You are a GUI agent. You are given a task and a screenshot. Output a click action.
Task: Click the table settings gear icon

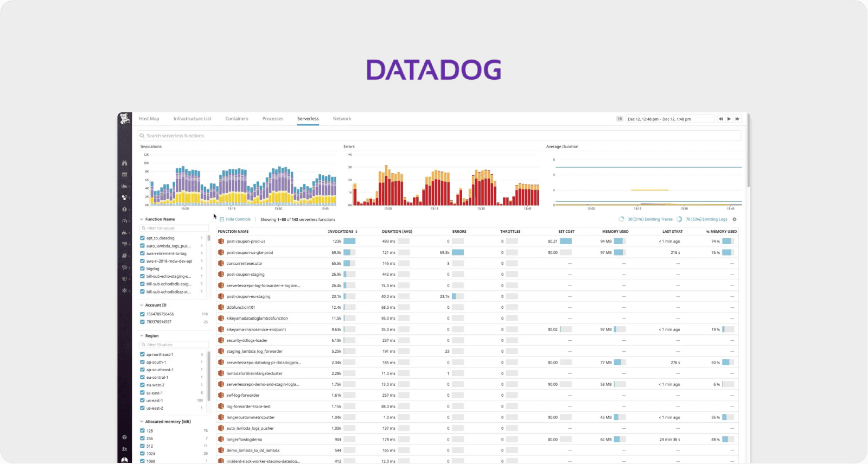(735, 219)
